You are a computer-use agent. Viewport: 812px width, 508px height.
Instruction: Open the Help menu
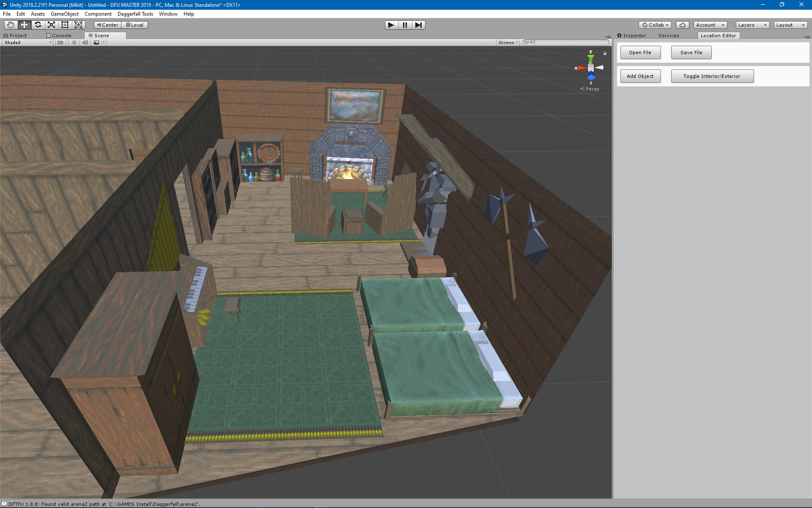pos(189,14)
